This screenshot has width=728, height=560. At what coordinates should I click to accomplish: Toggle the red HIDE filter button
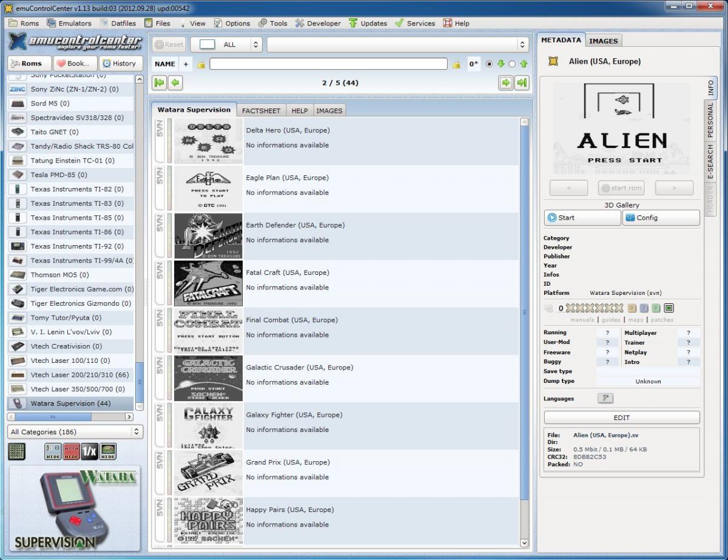click(x=71, y=451)
